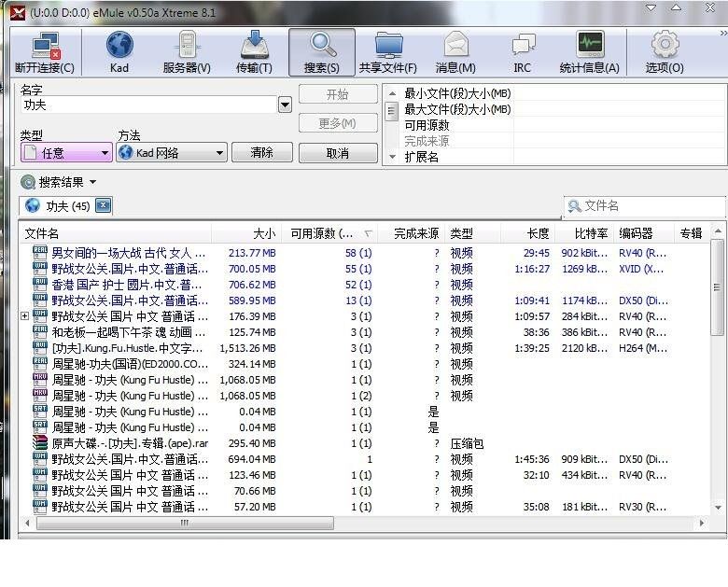Click the 开始 (Start) button
The width and height of the screenshot is (728, 587).
click(338, 94)
